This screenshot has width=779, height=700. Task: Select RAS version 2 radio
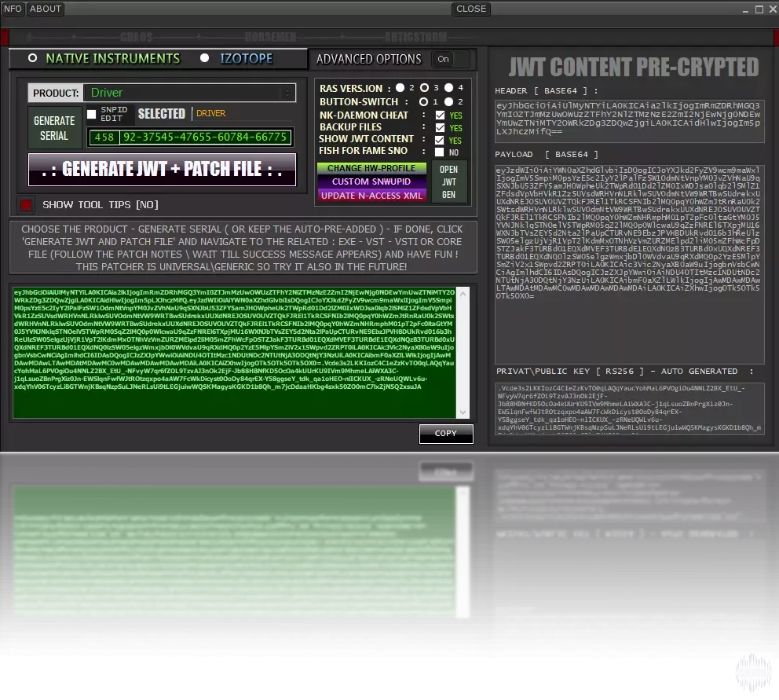[x=400, y=87]
